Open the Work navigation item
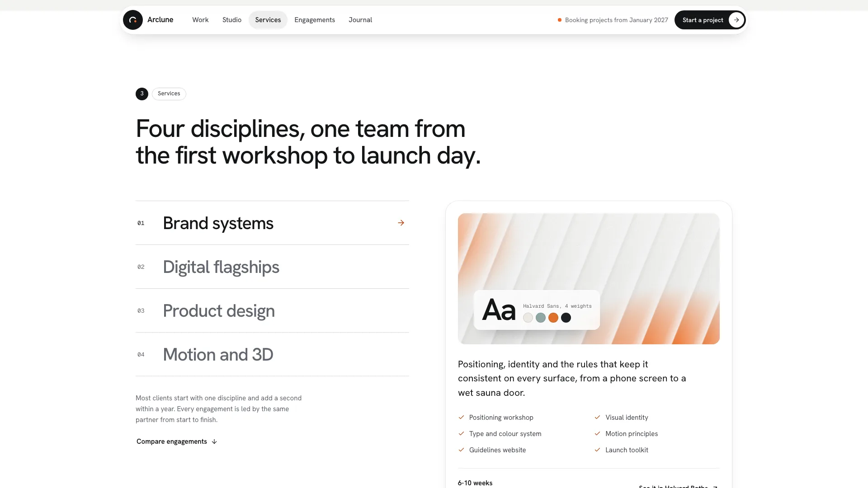The image size is (868, 488). [200, 20]
